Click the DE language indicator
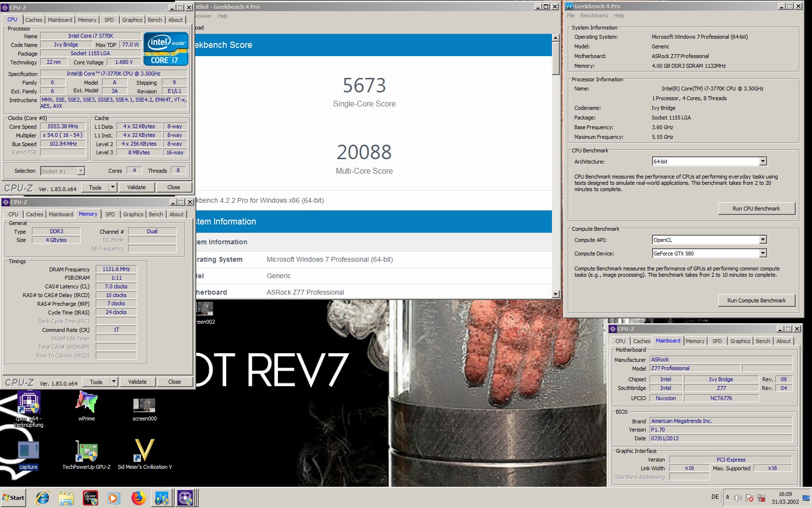The image size is (812, 508). click(x=715, y=497)
